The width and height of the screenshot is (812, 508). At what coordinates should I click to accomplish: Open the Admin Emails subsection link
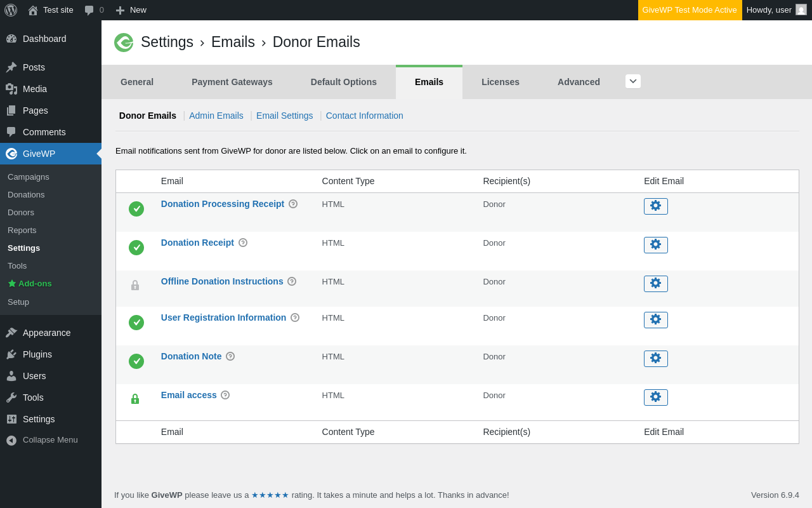coord(216,116)
